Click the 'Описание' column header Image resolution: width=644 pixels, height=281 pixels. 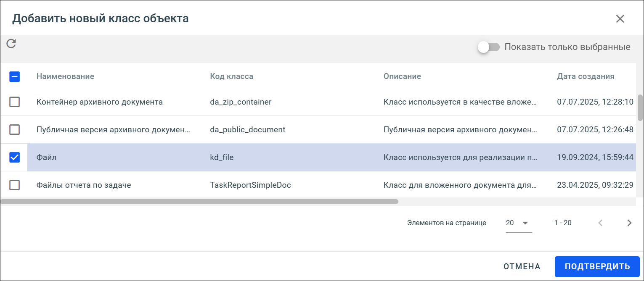(402, 76)
